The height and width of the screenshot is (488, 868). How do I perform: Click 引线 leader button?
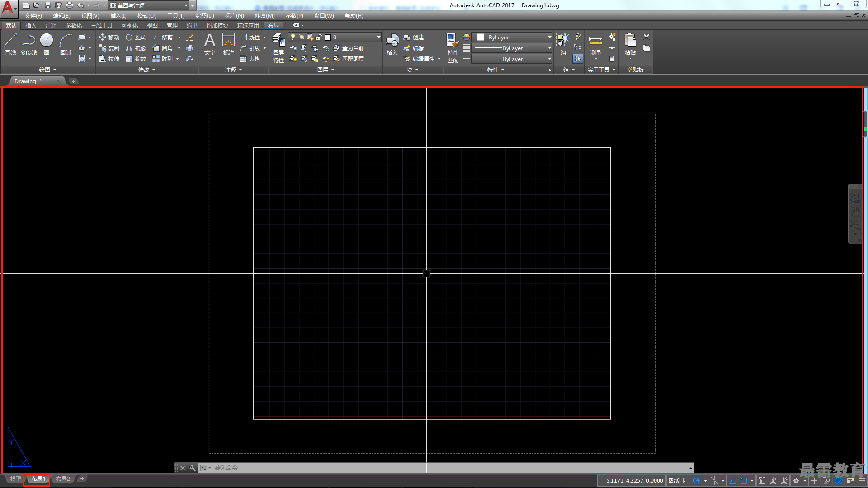click(x=250, y=48)
